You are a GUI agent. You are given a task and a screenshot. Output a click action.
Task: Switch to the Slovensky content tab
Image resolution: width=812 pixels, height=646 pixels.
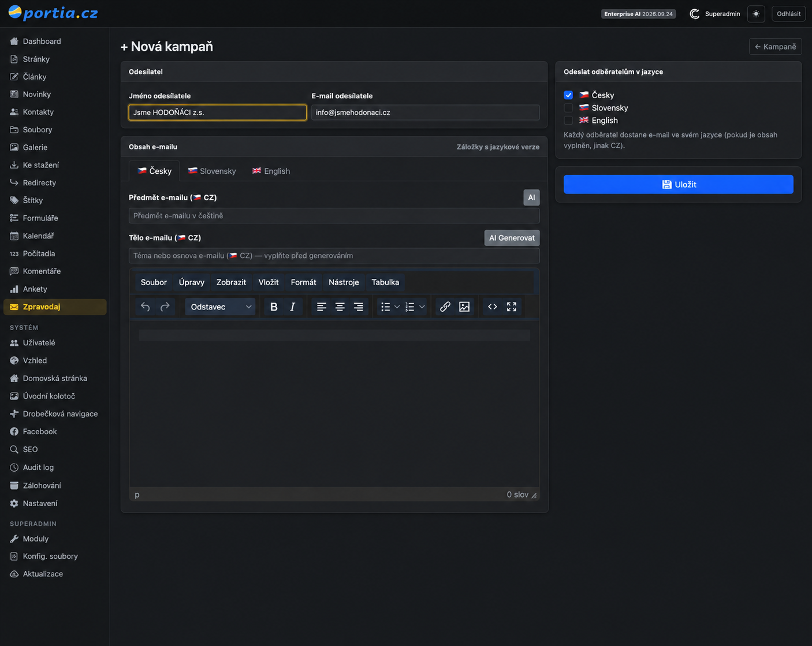(212, 171)
